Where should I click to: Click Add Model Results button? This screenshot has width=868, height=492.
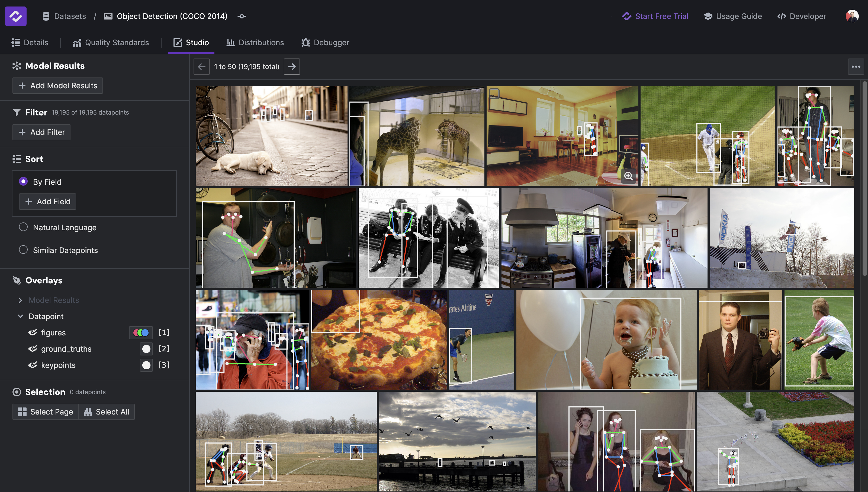pos(57,86)
